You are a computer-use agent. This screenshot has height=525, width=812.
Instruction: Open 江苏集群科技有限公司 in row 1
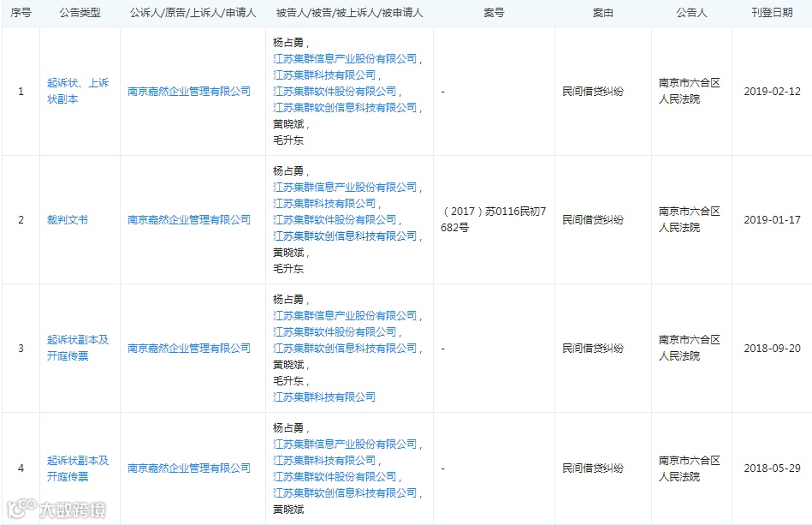[x=324, y=75]
